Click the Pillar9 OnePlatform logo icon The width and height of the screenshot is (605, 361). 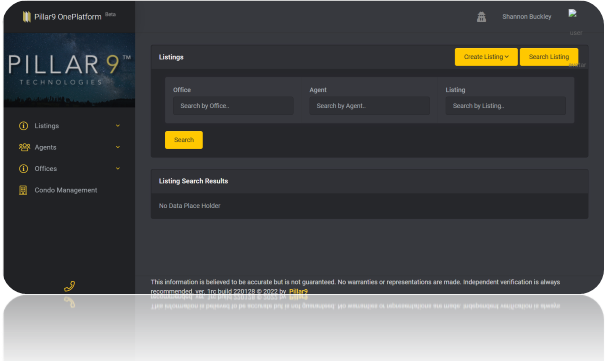click(x=27, y=17)
